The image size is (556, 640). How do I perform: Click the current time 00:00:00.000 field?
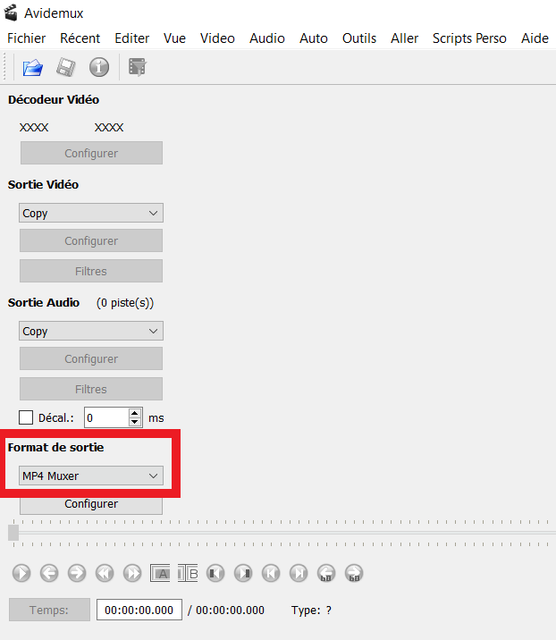[x=139, y=610]
